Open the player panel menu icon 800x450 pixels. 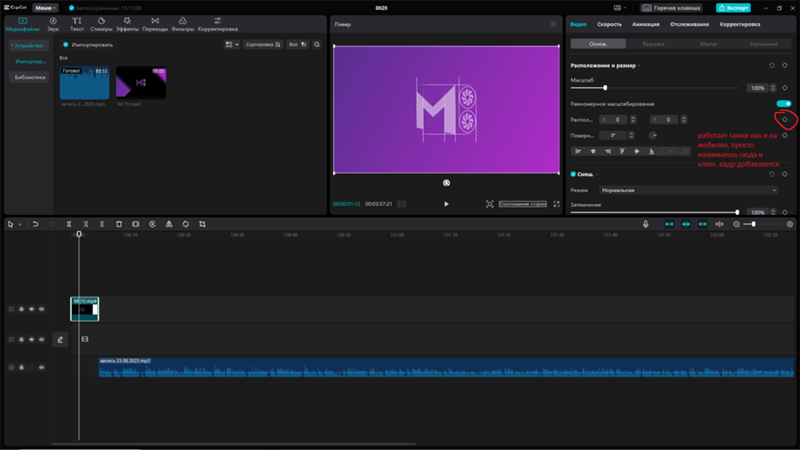click(x=553, y=24)
